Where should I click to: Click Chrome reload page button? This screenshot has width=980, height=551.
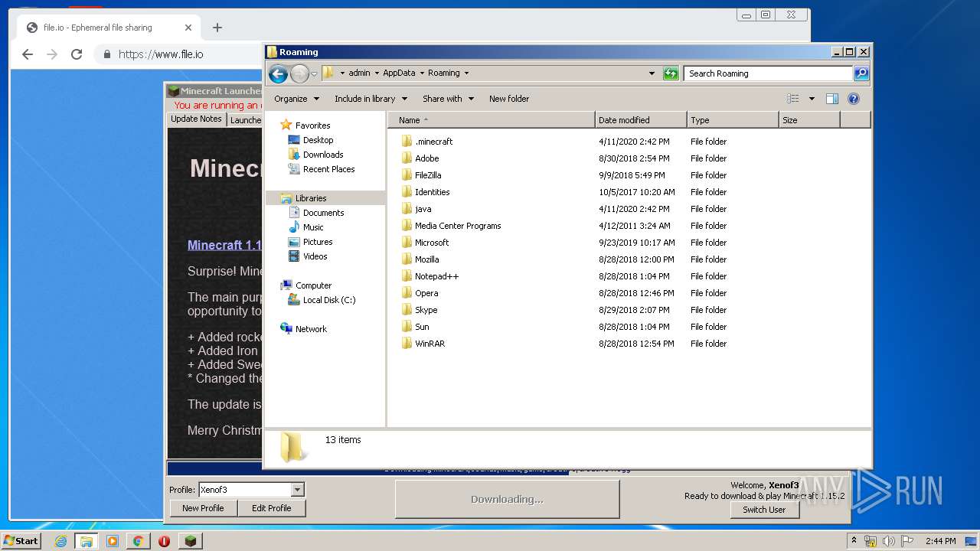point(77,54)
